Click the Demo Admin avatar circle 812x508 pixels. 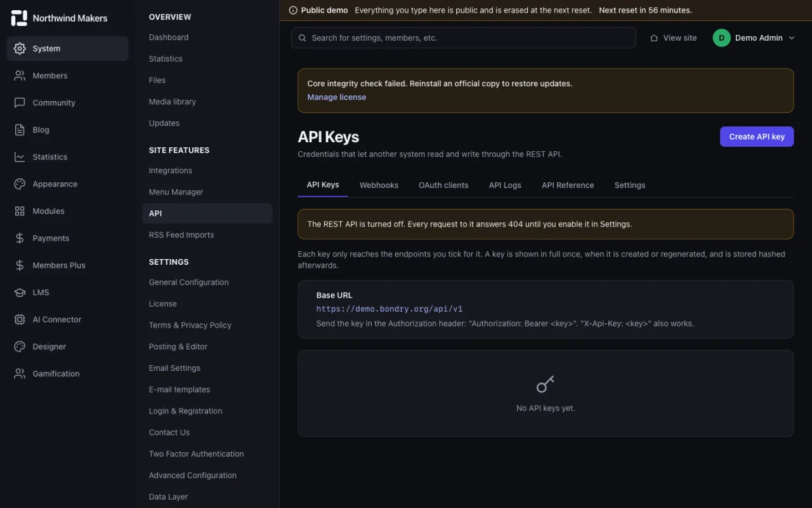(x=721, y=38)
